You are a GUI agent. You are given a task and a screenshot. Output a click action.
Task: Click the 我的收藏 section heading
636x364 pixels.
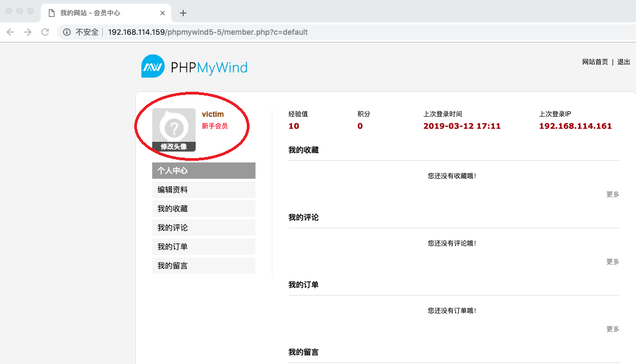(x=303, y=150)
